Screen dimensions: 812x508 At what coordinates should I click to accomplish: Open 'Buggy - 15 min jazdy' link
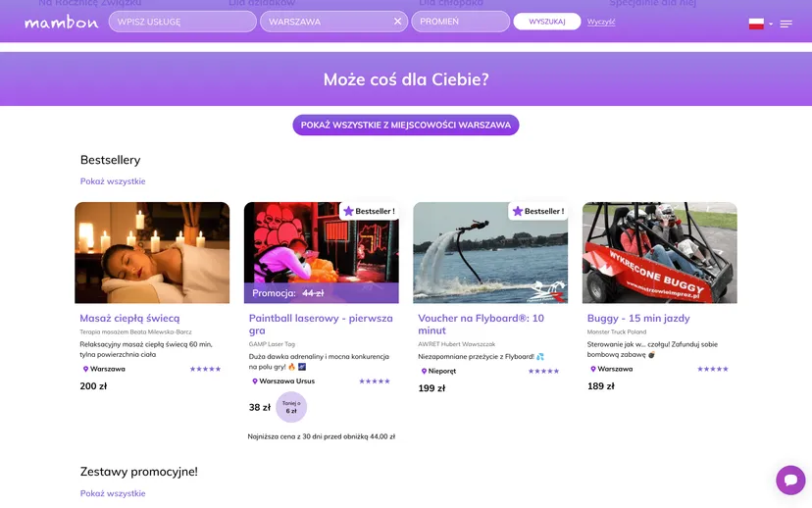[x=638, y=319]
